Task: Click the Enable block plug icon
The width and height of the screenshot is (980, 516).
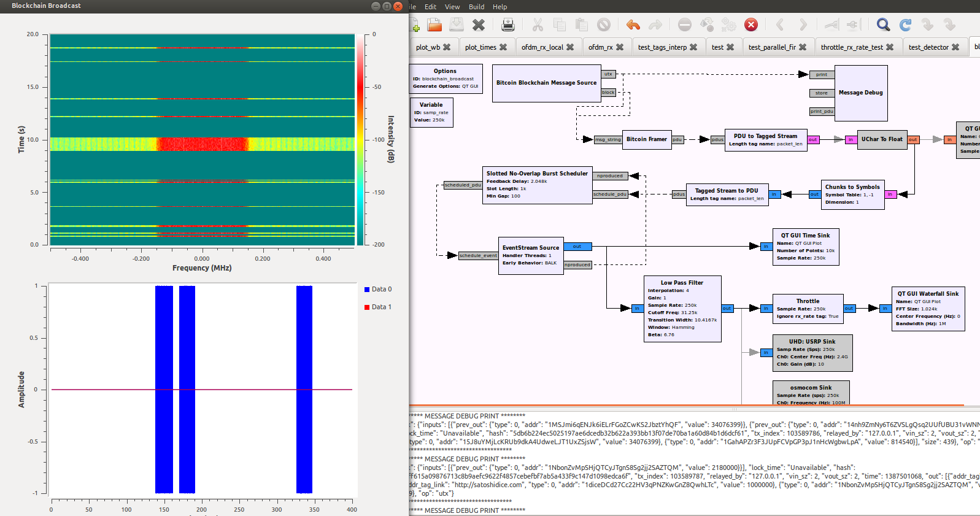Action: (831, 25)
